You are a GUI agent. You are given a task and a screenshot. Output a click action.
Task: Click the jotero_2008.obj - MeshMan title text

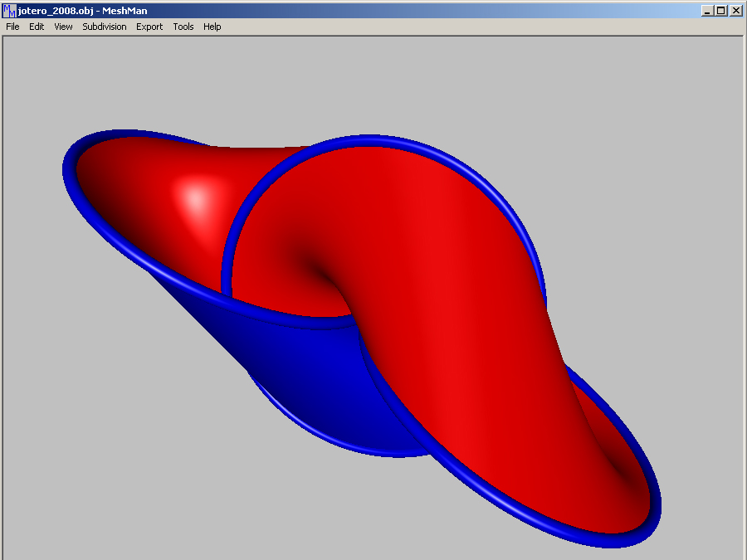(x=82, y=11)
